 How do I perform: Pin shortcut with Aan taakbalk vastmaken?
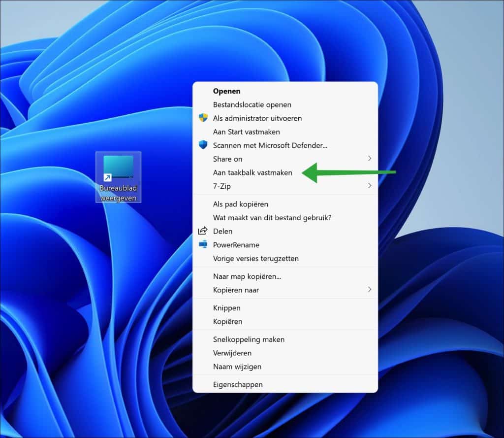coord(252,172)
